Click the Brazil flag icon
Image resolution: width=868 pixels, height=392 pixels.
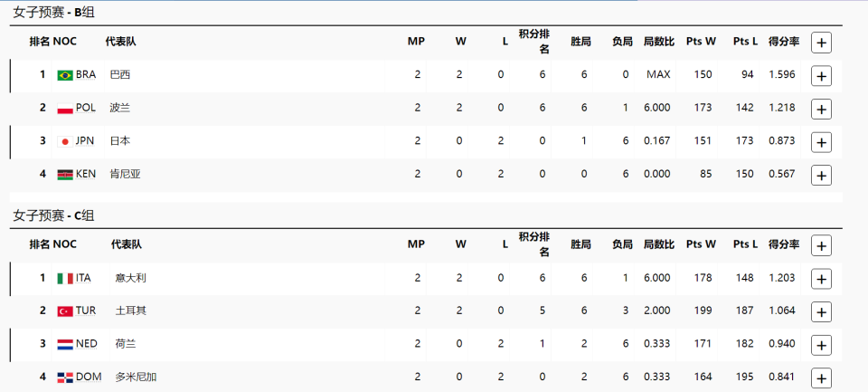click(65, 75)
